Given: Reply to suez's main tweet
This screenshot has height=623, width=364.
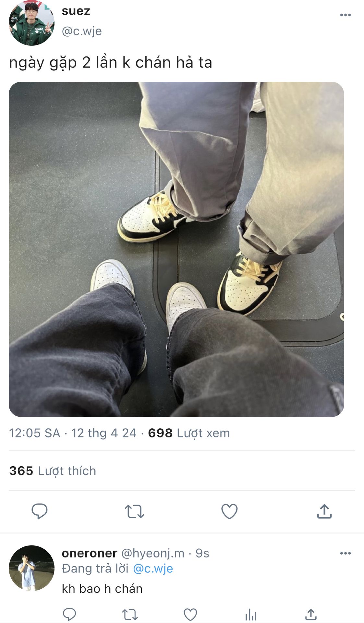Looking at the screenshot, I should pyautogui.click(x=39, y=511).
